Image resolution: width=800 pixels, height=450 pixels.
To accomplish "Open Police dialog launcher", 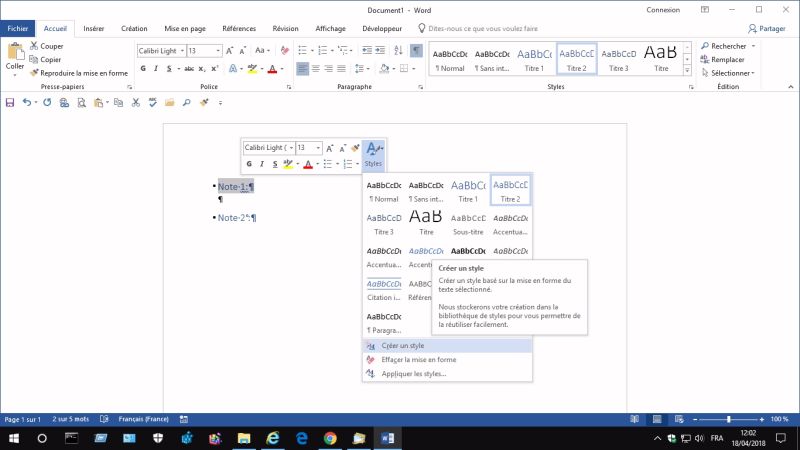I will (x=289, y=87).
